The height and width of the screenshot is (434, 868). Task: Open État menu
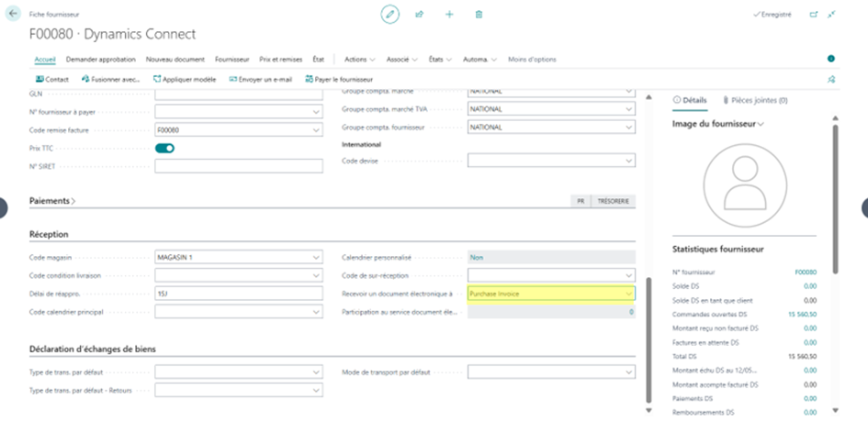pyautogui.click(x=319, y=59)
